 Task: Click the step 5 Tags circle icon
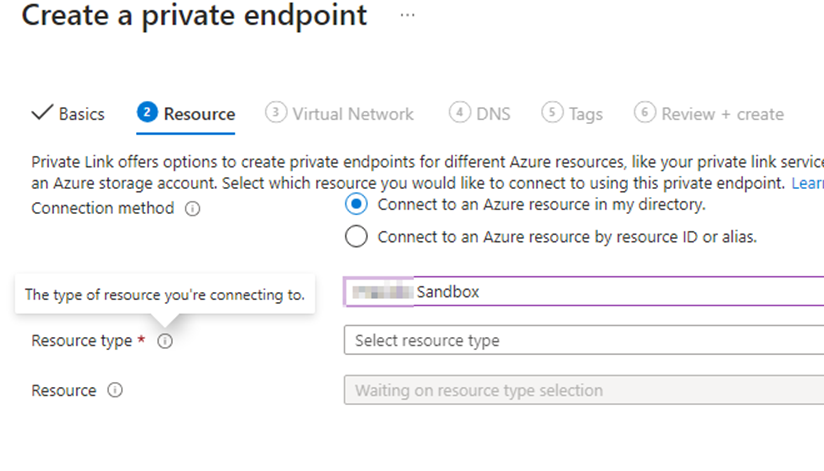pyautogui.click(x=552, y=112)
